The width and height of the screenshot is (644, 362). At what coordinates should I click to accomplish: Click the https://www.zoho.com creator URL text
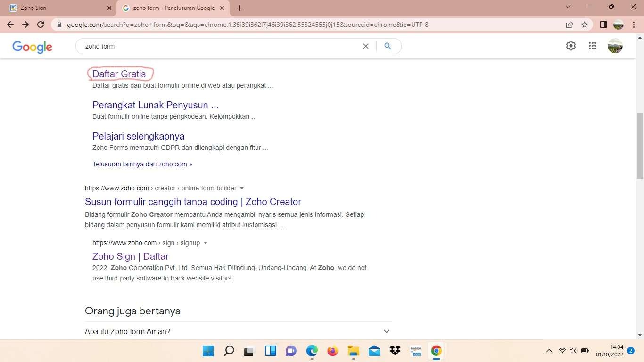coord(161,188)
